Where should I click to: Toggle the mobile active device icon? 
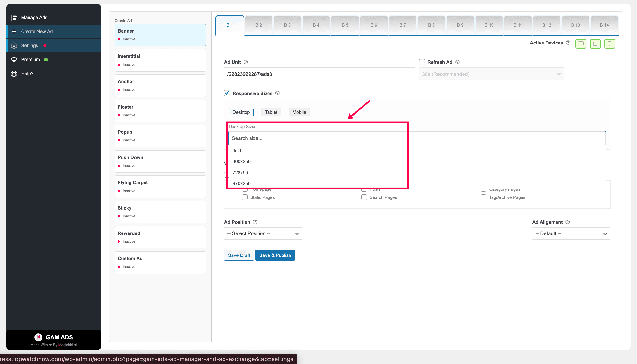coord(609,44)
